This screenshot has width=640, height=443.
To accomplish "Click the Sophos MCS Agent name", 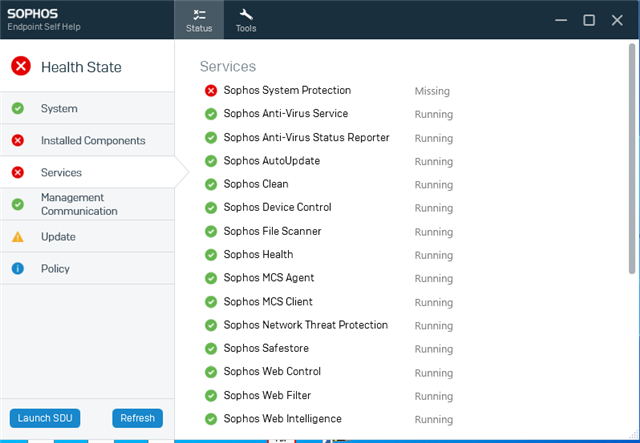I will click(269, 278).
